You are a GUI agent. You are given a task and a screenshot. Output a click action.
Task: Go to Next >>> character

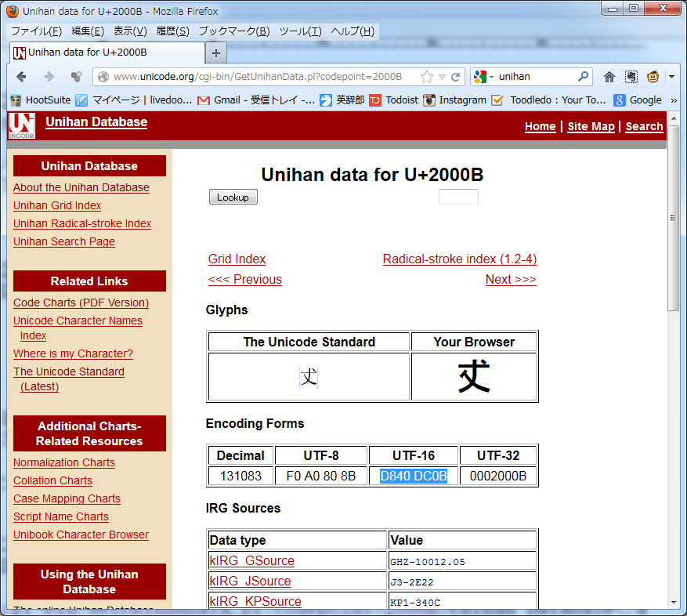(x=511, y=280)
